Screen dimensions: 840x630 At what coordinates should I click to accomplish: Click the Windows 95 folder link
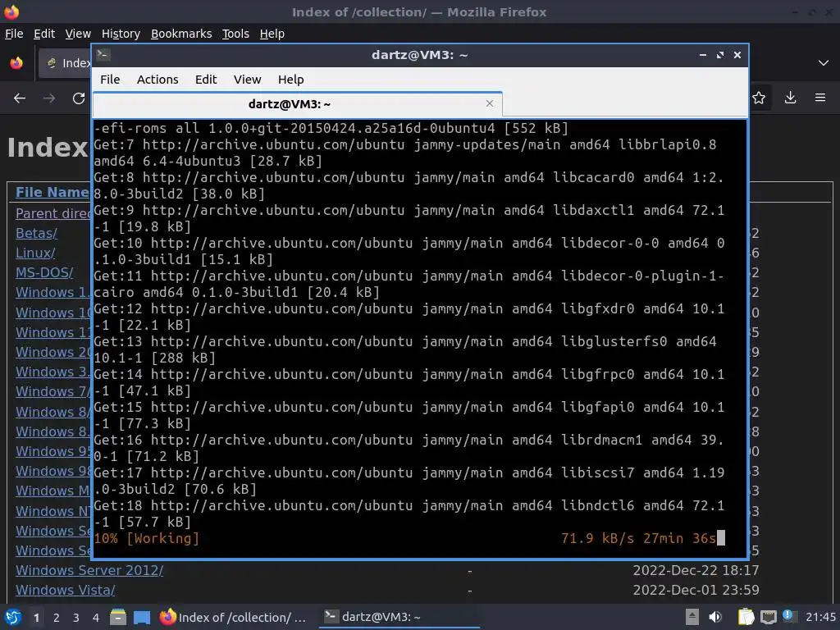pyautogui.click(x=53, y=452)
